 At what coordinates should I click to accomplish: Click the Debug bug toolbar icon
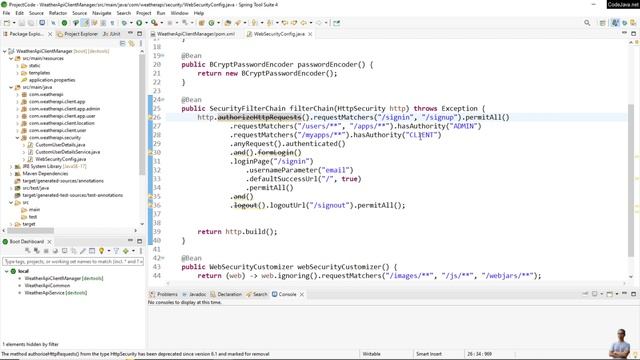(x=124, y=23)
